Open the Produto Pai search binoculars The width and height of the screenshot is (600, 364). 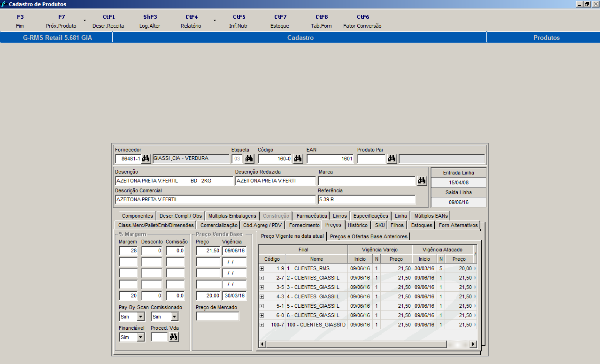coord(392,159)
